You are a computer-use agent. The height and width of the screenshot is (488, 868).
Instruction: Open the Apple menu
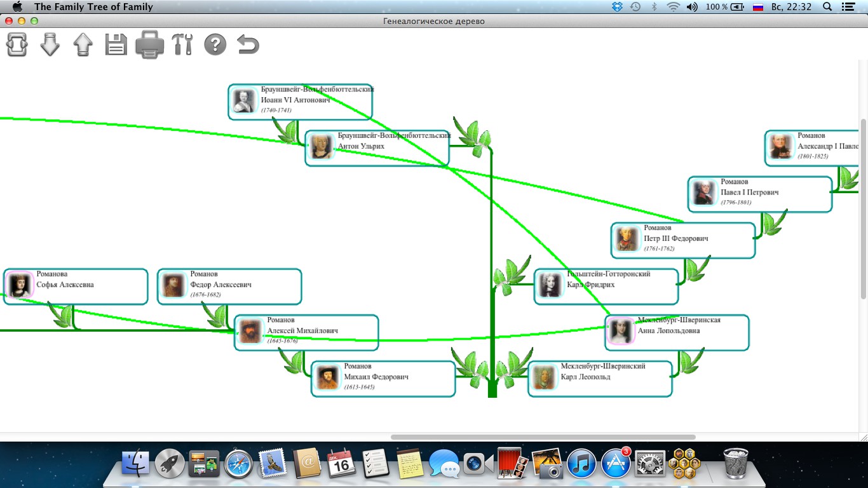(17, 7)
